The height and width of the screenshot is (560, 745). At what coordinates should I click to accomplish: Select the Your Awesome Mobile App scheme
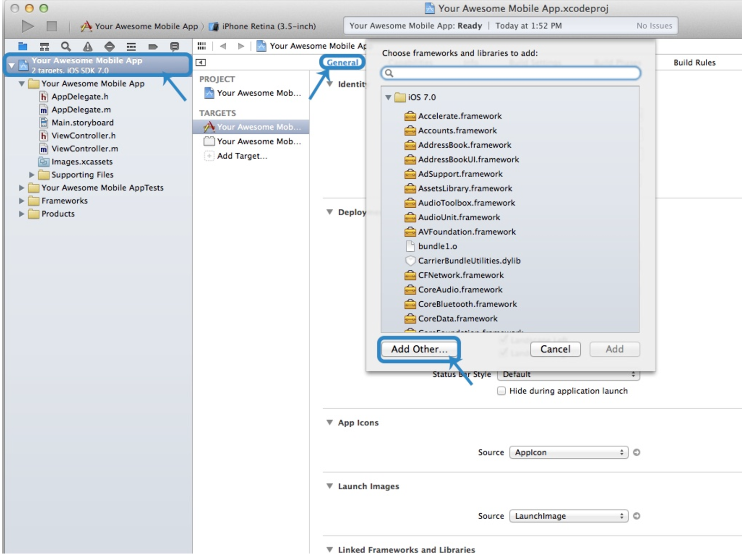pos(139,26)
